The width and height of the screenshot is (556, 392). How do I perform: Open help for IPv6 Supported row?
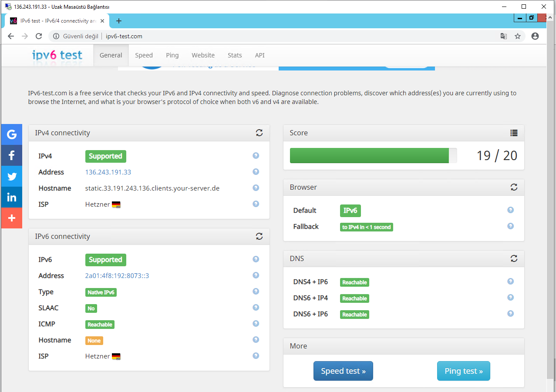coord(256,259)
